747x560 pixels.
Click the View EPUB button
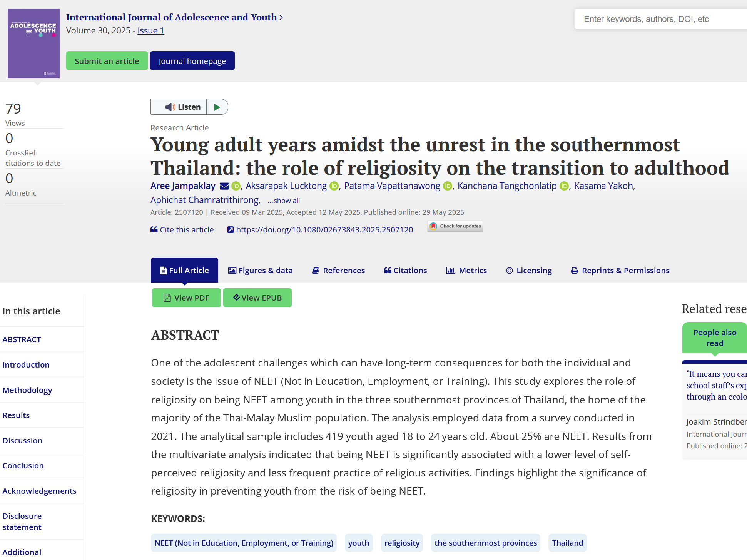click(x=257, y=298)
